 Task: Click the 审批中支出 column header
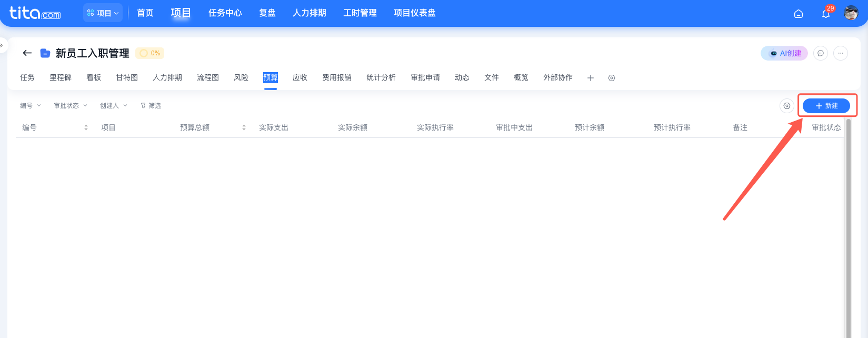point(514,127)
